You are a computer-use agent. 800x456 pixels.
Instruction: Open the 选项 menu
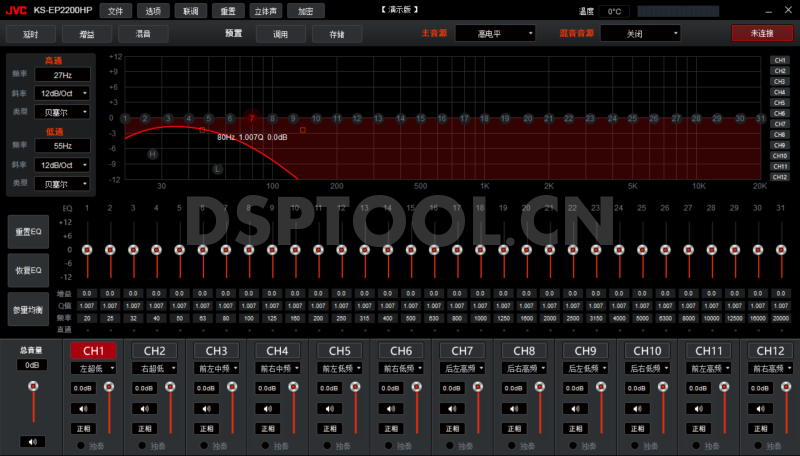pyautogui.click(x=152, y=10)
